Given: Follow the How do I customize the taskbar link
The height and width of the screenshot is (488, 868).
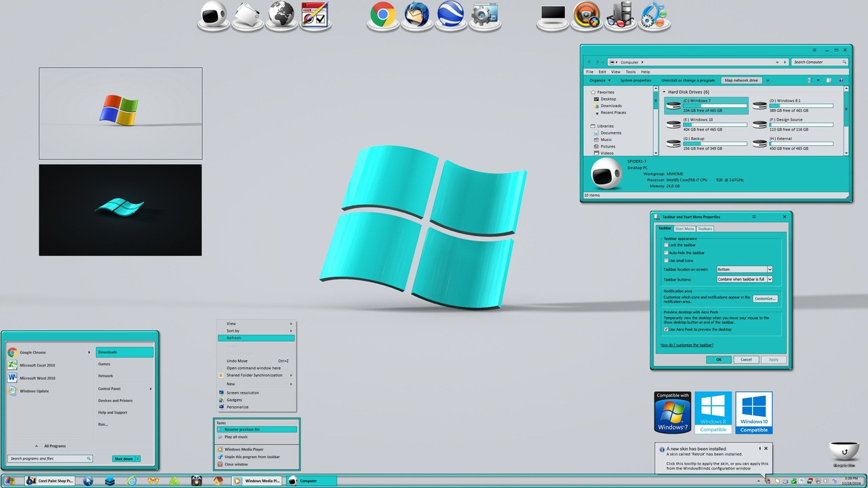Looking at the screenshot, I should click(687, 345).
